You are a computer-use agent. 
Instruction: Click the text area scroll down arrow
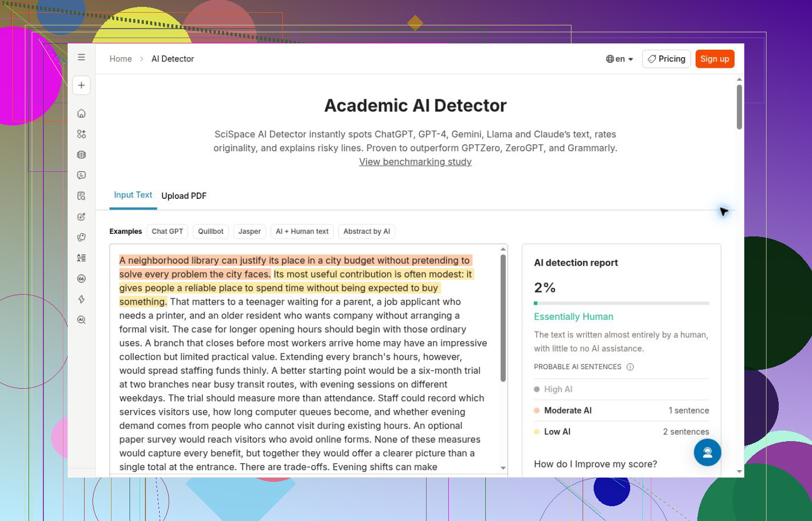point(503,468)
